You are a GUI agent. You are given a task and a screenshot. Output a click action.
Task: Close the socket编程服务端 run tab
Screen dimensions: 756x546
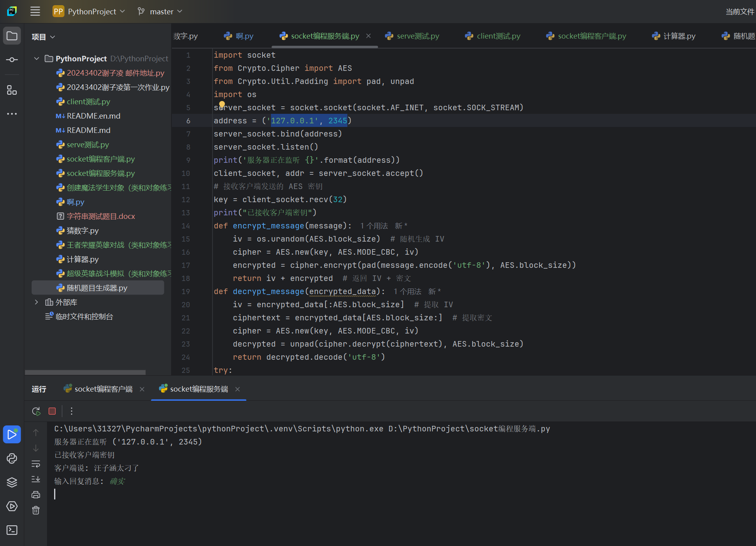pyautogui.click(x=238, y=389)
